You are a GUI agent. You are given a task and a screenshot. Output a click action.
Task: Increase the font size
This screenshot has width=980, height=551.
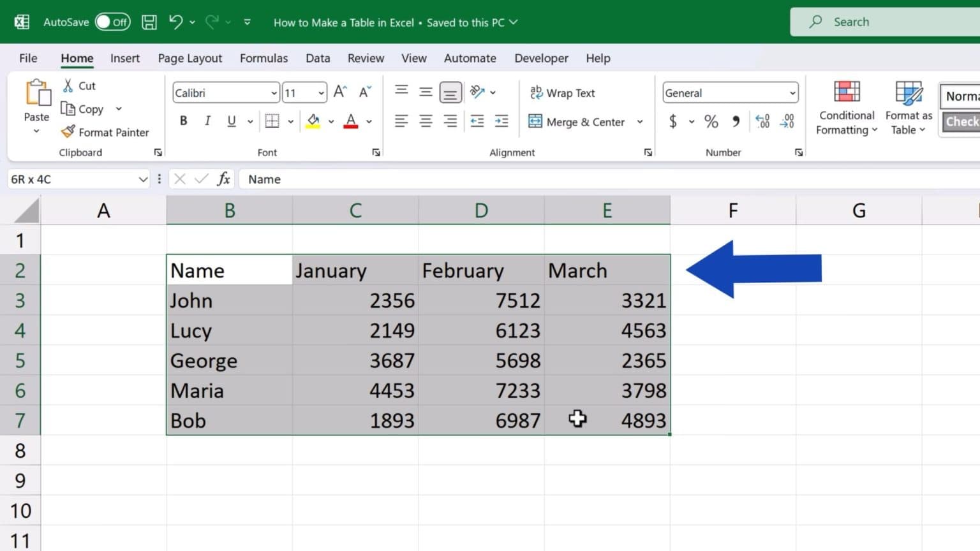tap(339, 91)
